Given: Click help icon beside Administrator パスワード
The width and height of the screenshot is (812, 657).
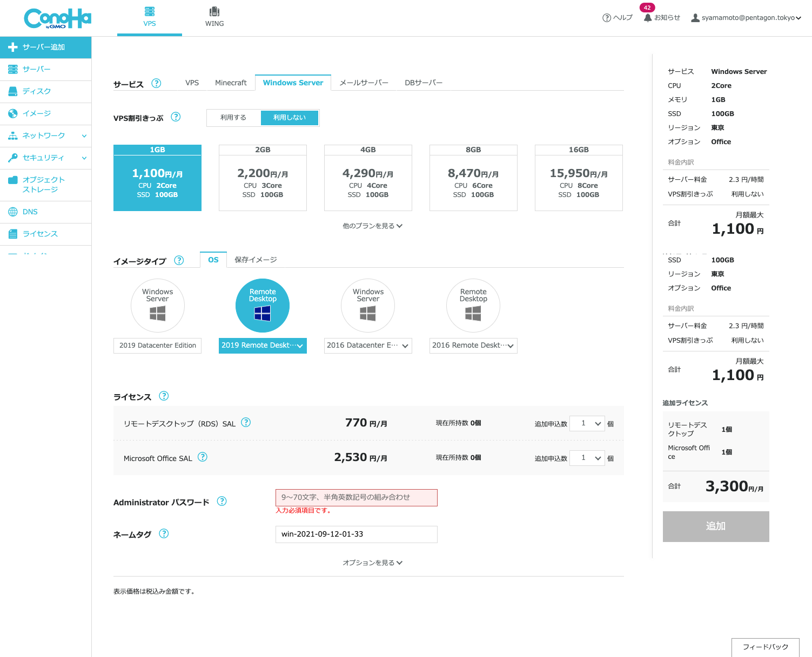Looking at the screenshot, I should [x=222, y=502].
